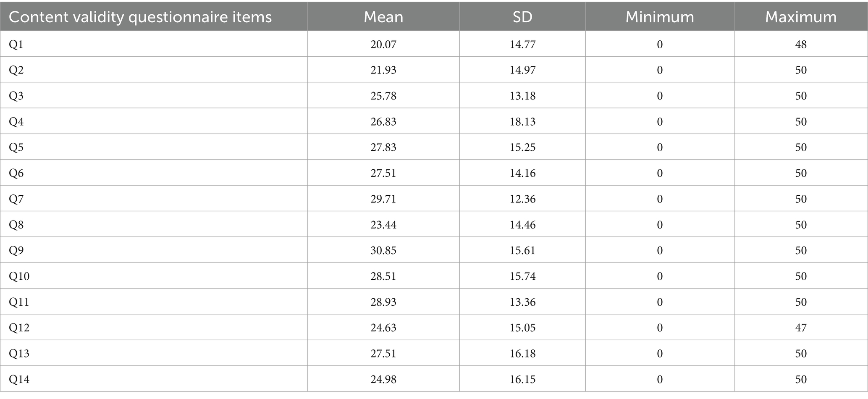Select Q9 mean value 30.85
Screen dimensions: 868x399
tap(383, 251)
